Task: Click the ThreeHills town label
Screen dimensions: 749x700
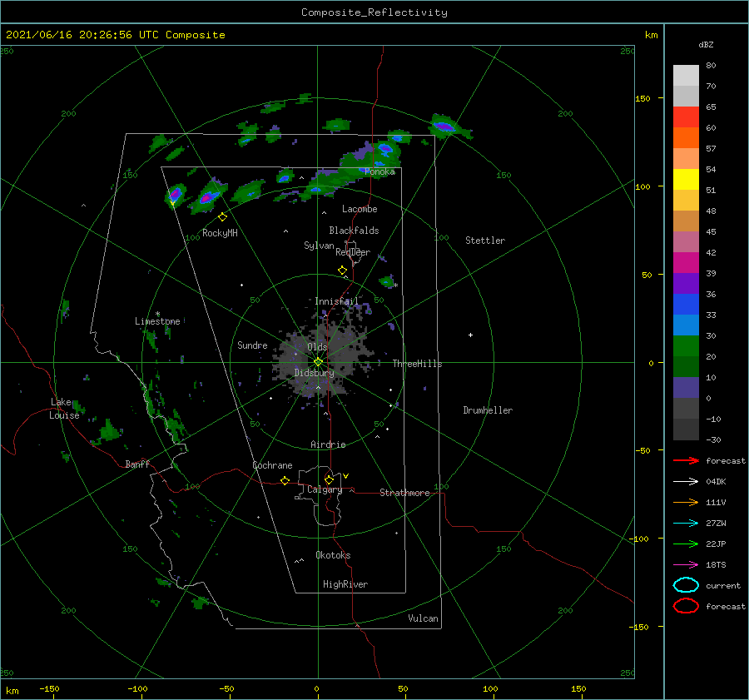Action: [x=417, y=364]
